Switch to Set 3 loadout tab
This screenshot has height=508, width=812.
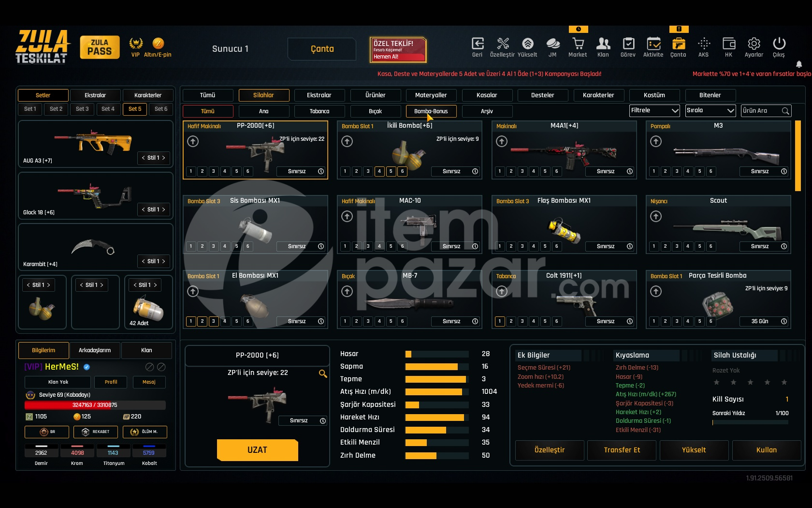82,109
